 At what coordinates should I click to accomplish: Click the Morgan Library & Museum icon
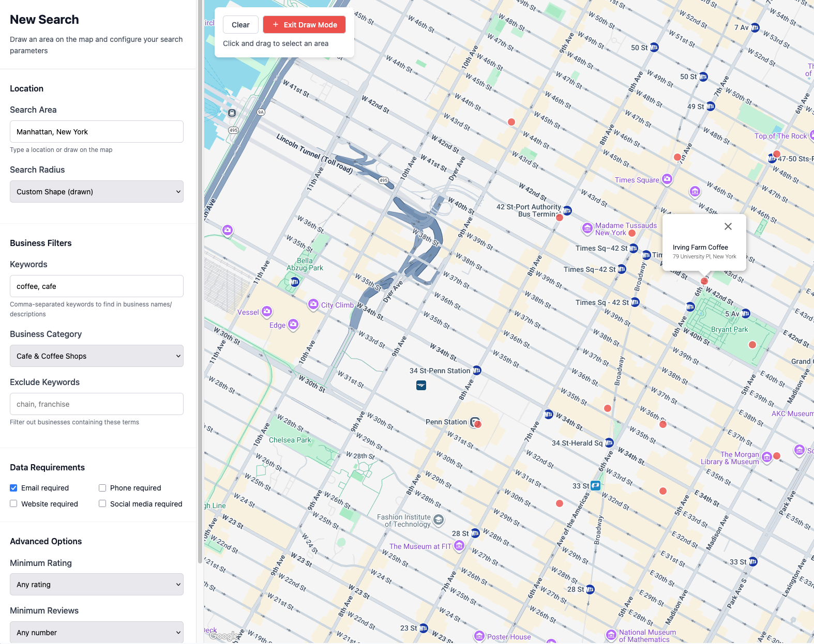767,457
